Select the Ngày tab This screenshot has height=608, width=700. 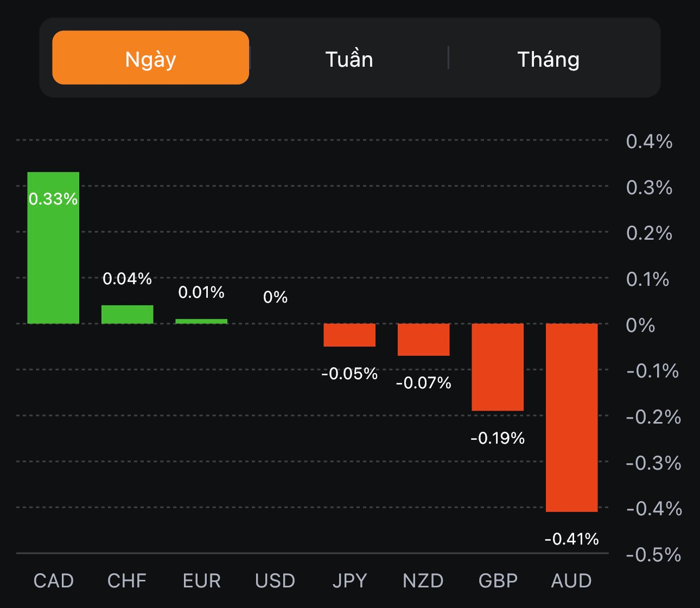coord(150,58)
